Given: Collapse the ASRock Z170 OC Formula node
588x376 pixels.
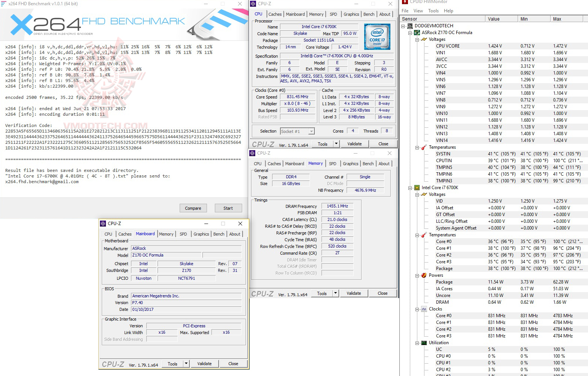Looking at the screenshot, I should tap(410, 33).
